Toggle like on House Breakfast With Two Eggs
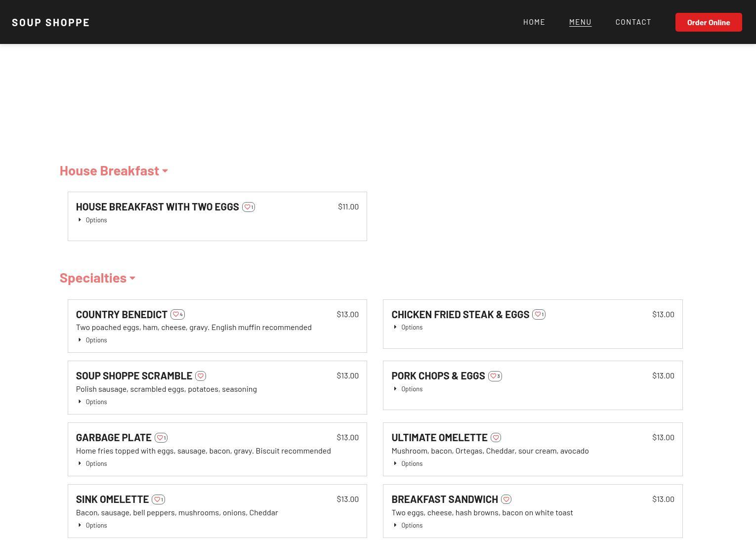756x540 pixels. click(x=248, y=207)
